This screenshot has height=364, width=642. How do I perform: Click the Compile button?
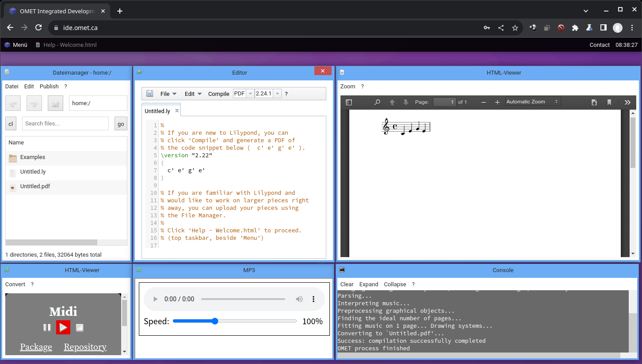point(218,94)
